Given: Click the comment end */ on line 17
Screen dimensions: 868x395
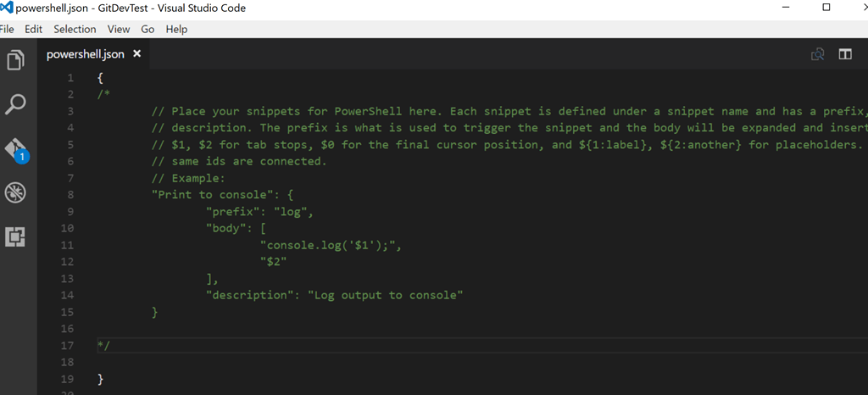Looking at the screenshot, I should pos(103,346).
